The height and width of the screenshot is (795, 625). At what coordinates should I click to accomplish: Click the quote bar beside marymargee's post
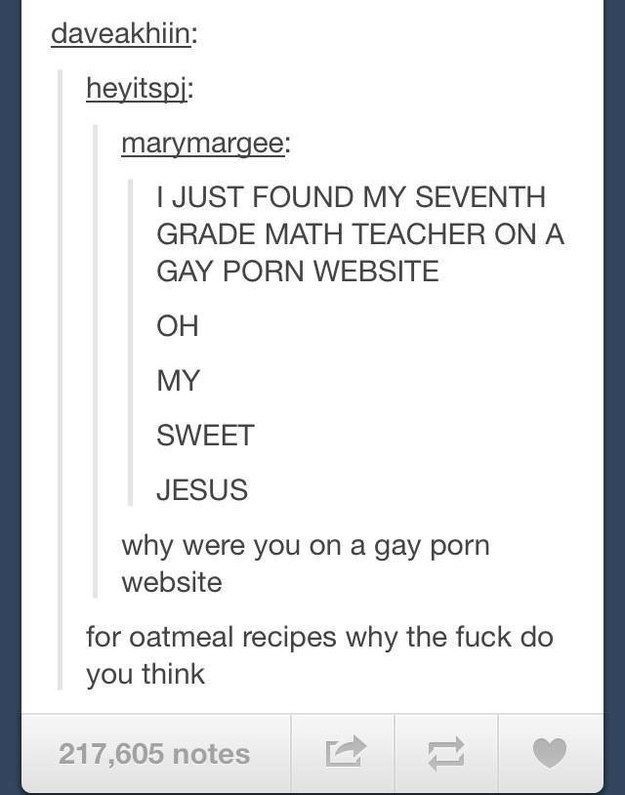click(x=130, y=342)
